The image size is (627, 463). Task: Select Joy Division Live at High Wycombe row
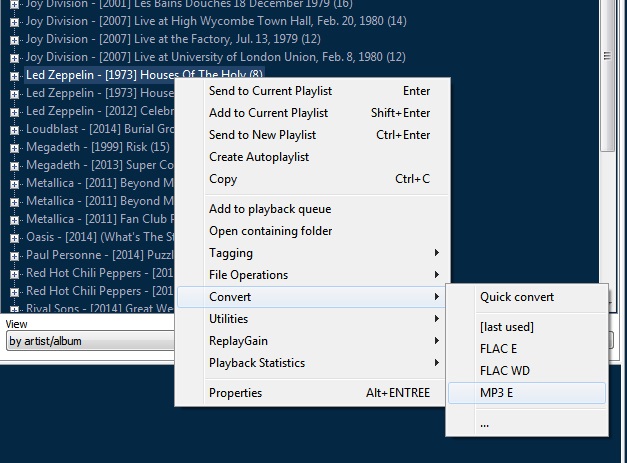(216, 21)
